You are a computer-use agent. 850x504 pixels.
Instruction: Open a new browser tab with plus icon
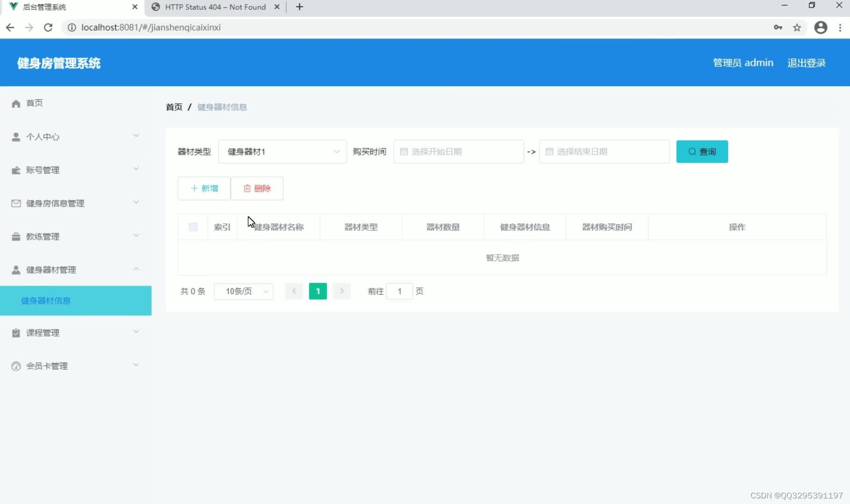[300, 7]
